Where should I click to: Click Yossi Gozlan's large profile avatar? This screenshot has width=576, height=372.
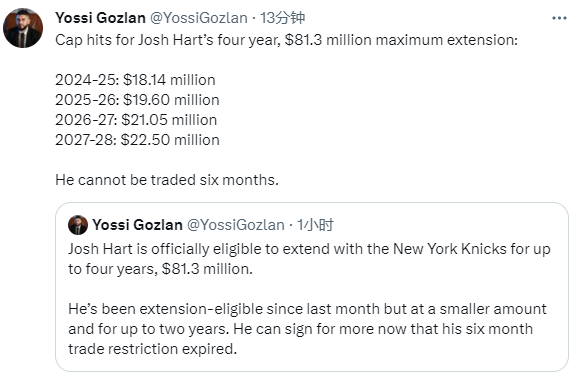click(23, 28)
